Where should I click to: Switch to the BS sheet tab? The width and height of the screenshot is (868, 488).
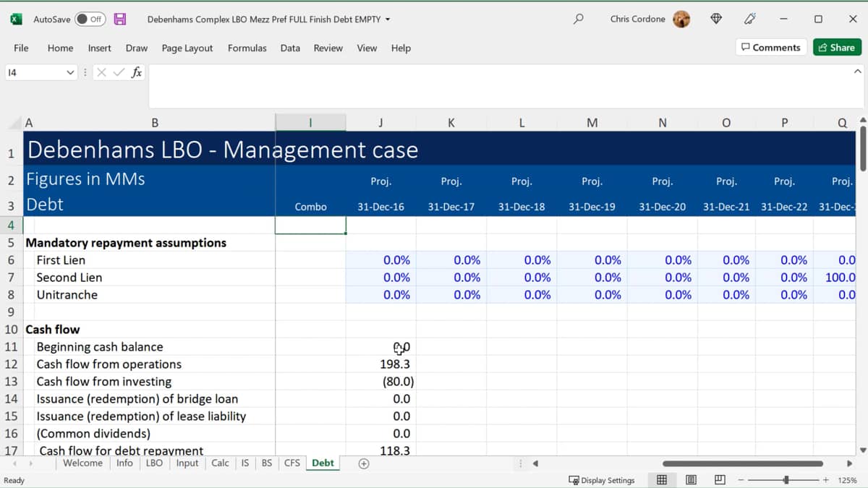[x=267, y=463]
